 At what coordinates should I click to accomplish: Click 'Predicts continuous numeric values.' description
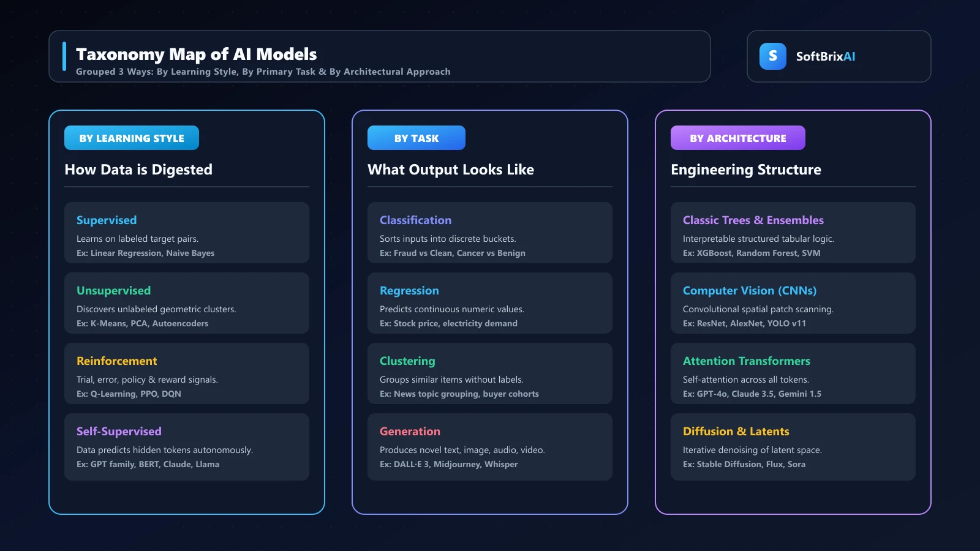[452, 309]
